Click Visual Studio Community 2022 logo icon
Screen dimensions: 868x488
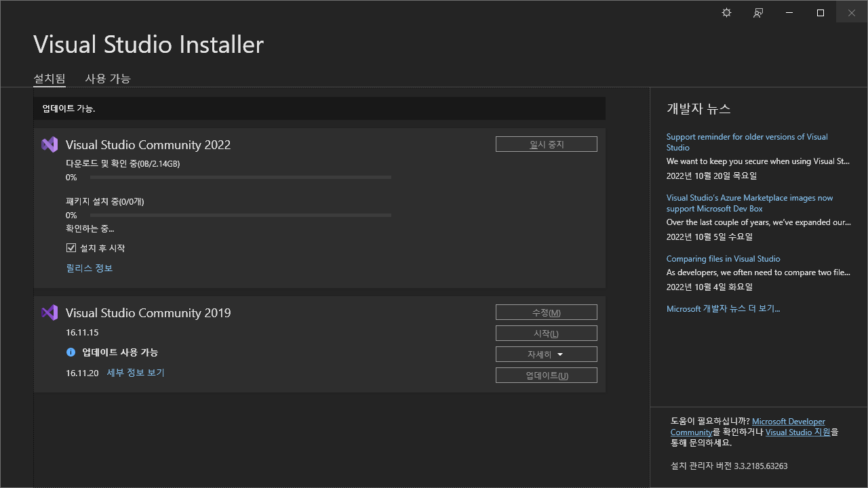coord(50,144)
